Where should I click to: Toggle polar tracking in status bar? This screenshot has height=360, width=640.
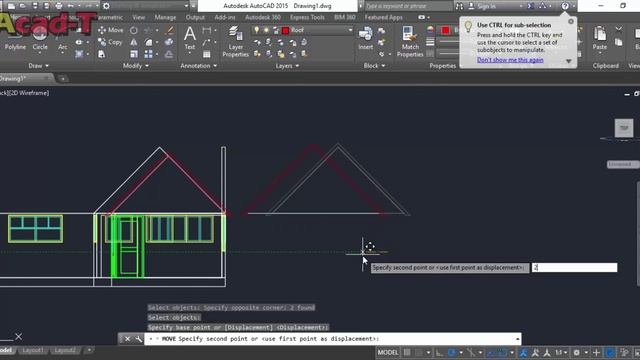(451, 352)
